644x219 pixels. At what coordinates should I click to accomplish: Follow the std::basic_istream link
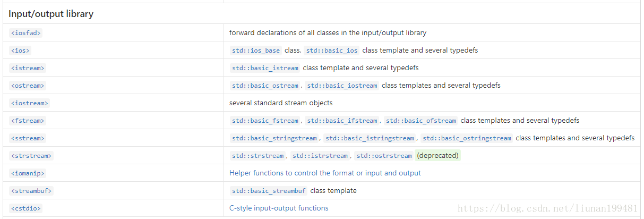265,68
